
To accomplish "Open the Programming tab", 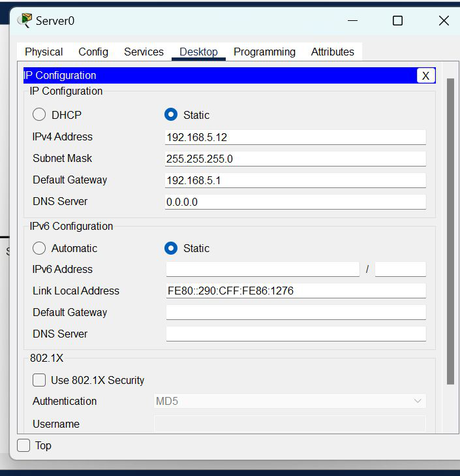I will pos(264,52).
